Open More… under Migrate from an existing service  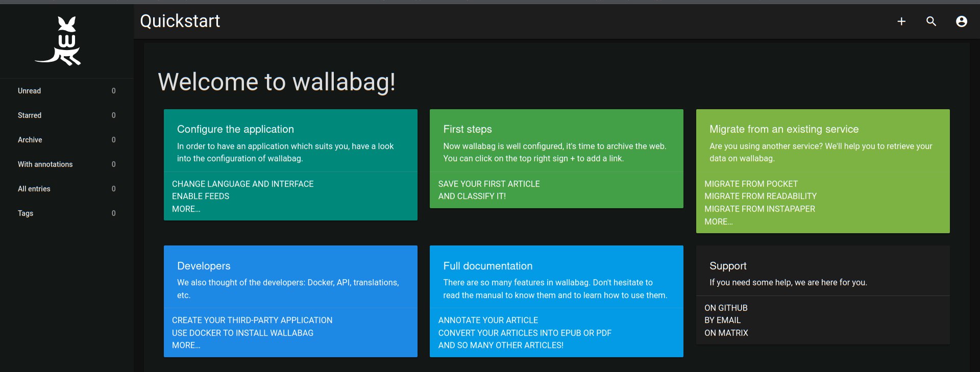coord(719,222)
